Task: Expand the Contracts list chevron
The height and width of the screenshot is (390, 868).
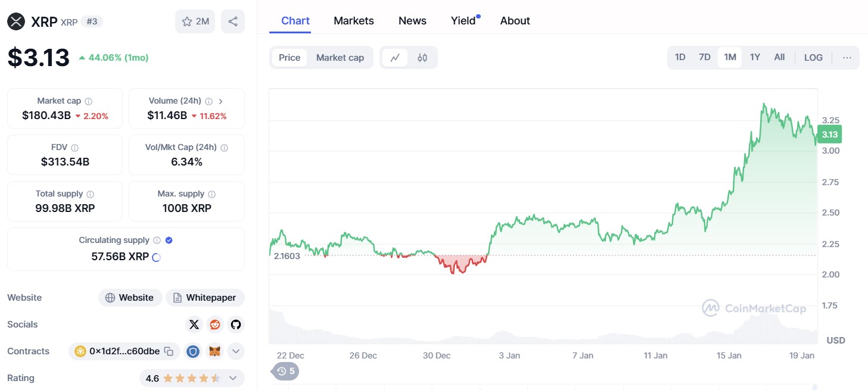Action: click(236, 351)
